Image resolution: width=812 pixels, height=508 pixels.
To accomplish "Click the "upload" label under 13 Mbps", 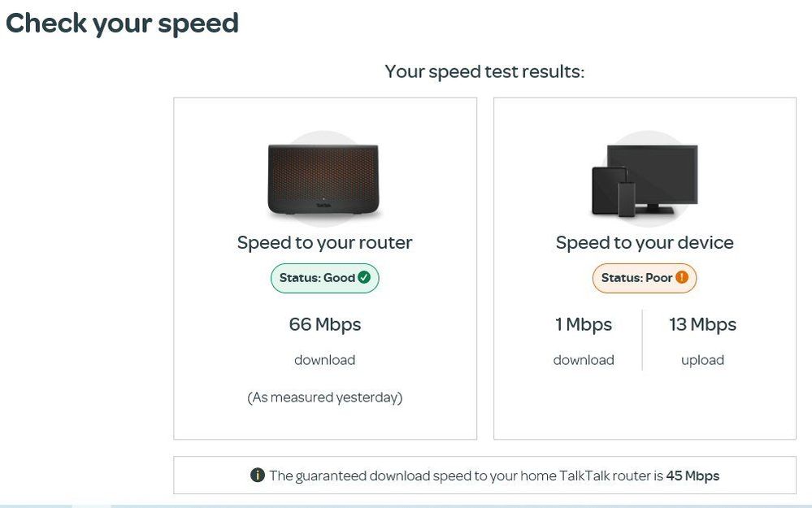I will (x=702, y=360).
